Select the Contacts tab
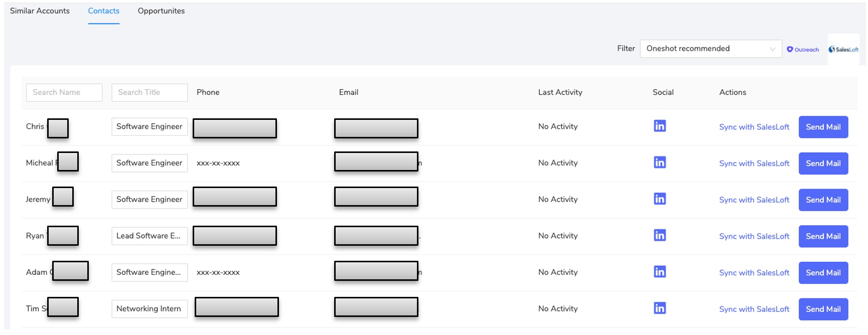The width and height of the screenshot is (868, 335). [104, 11]
